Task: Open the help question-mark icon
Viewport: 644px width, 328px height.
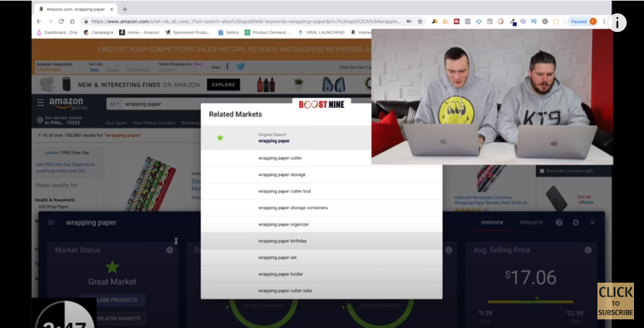Action: [x=559, y=223]
